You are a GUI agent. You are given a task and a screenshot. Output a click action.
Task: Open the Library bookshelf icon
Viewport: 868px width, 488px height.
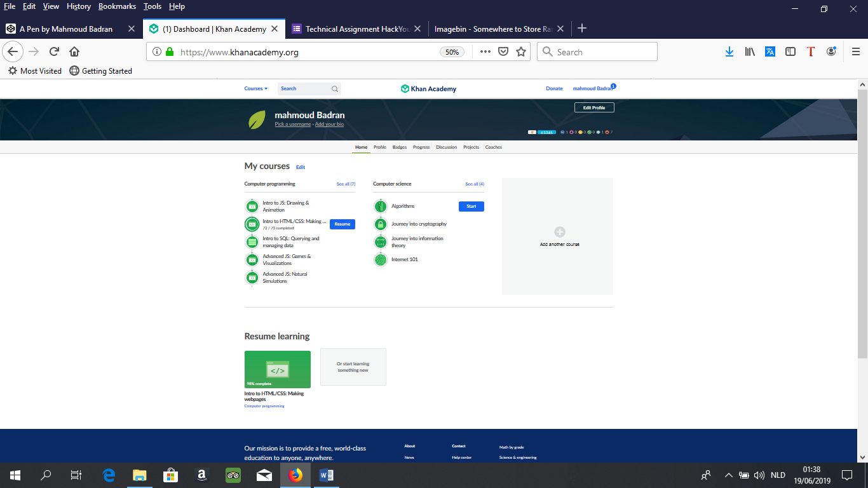(x=750, y=52)
